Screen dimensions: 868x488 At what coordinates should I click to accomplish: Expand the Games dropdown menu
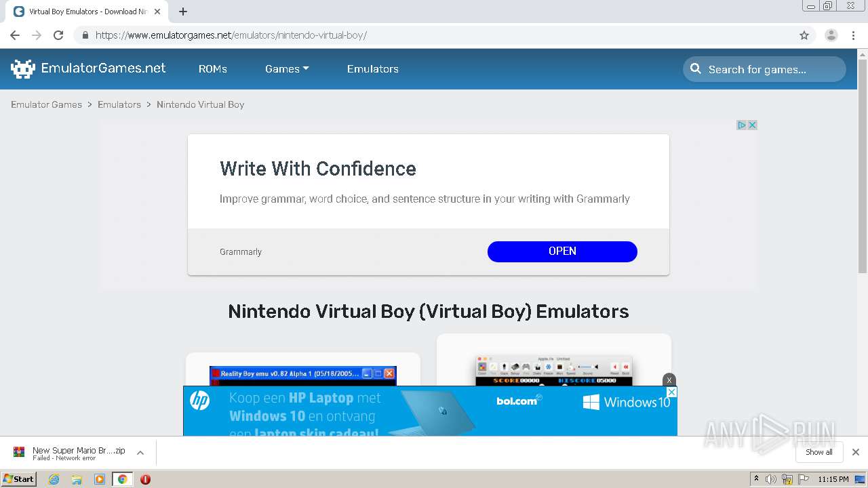(287, 68)
